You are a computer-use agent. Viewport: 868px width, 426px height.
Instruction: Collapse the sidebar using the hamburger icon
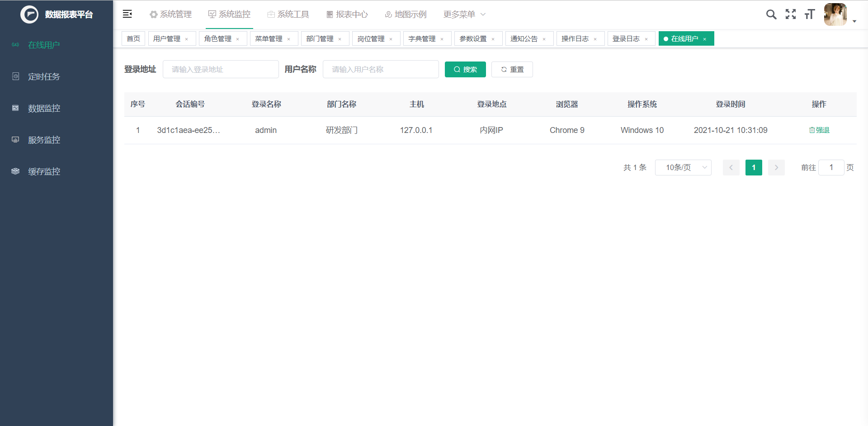(x=127, y=14)
